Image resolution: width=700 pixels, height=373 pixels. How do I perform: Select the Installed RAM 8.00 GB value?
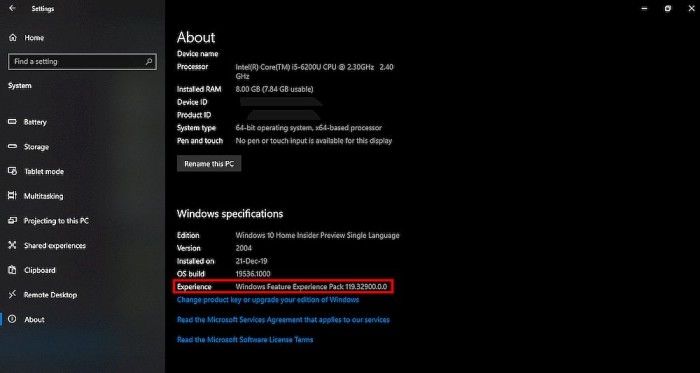pyautogui.click(x=274, y=89)
